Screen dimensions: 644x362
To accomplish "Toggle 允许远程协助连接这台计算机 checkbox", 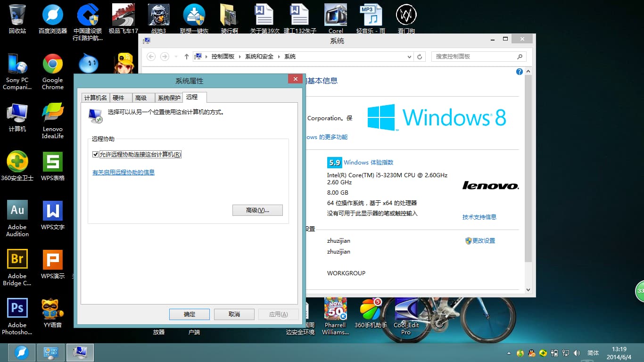I will click(96, 155).
